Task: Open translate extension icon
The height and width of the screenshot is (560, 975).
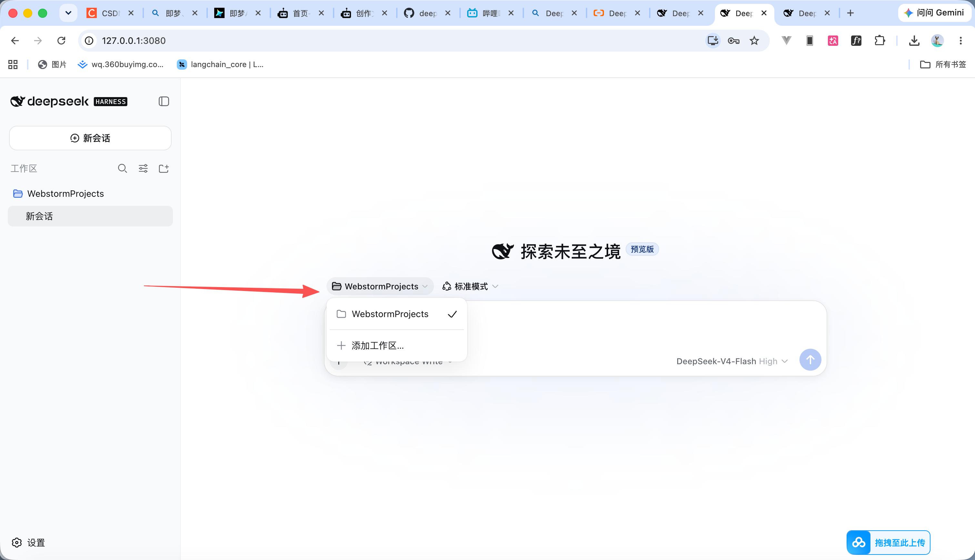Action: point(833,41)
